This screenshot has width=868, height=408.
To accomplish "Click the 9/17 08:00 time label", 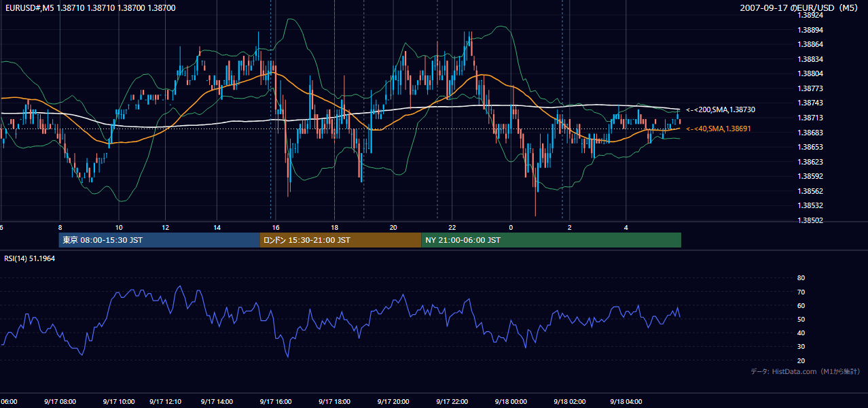I will coord(60,402).
